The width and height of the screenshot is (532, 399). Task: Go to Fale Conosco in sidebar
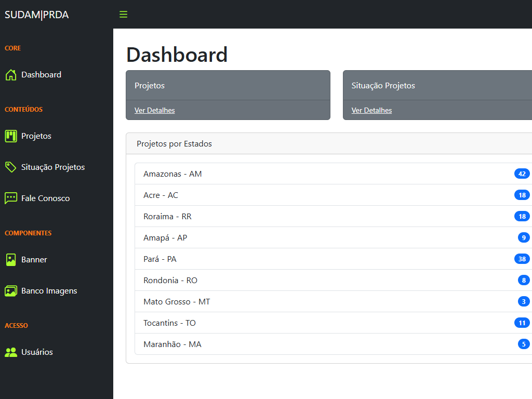(45, 198)
